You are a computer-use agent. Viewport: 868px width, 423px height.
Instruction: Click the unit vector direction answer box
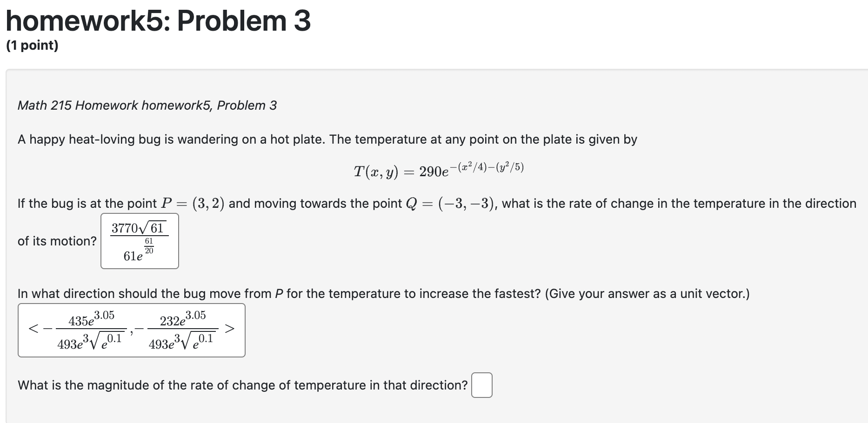click(x=132, y=330)
